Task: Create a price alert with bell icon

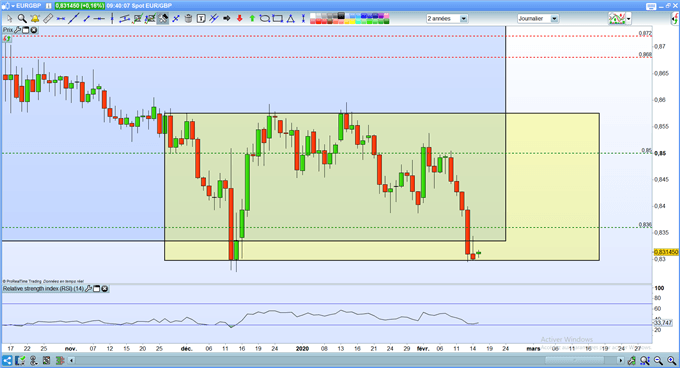Action: 35,19
